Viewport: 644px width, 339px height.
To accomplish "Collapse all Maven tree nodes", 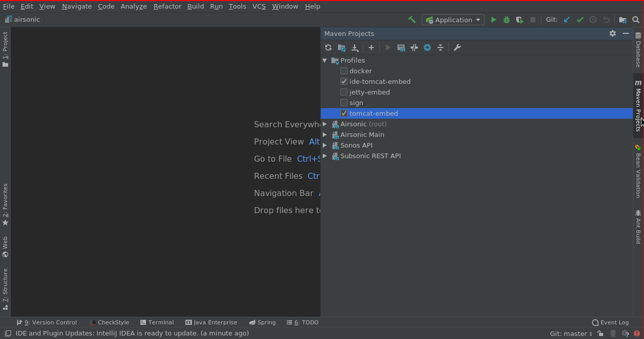I will tap(440, 47).
